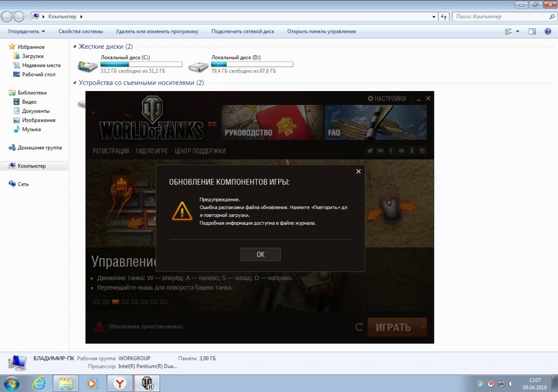Screen dimensions: 558x392
Task: Open Yandex Browser from the taskbar
Action: (120, 383)
